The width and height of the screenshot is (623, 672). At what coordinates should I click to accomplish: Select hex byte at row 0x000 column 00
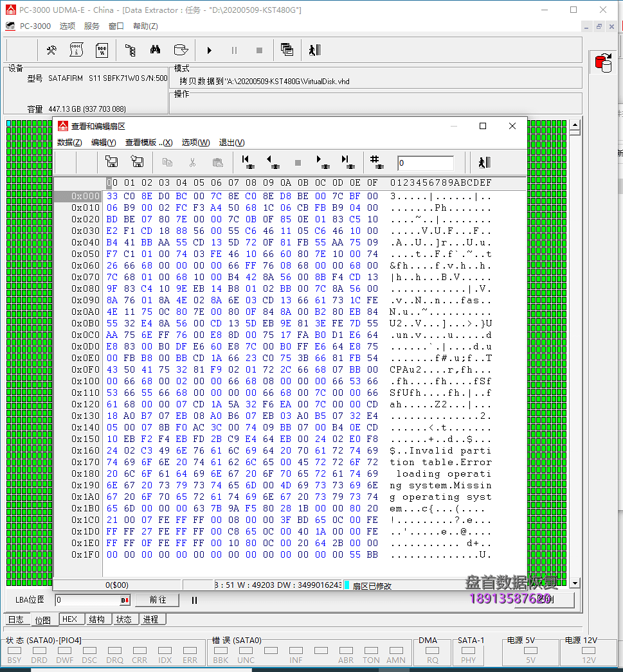point(112,197)
